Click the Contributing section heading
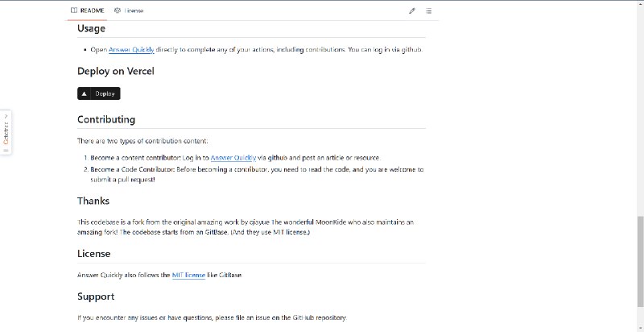Viewport: 644px width, 332px height. point(106,119)
